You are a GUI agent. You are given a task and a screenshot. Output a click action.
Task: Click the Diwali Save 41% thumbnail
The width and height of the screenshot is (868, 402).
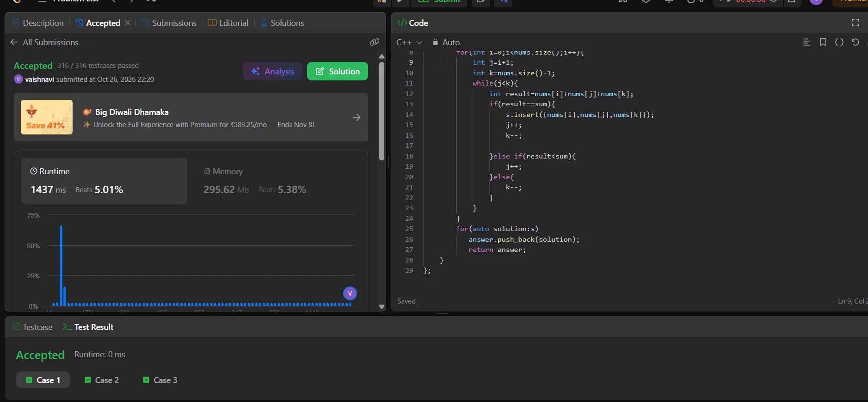point(47,117)
